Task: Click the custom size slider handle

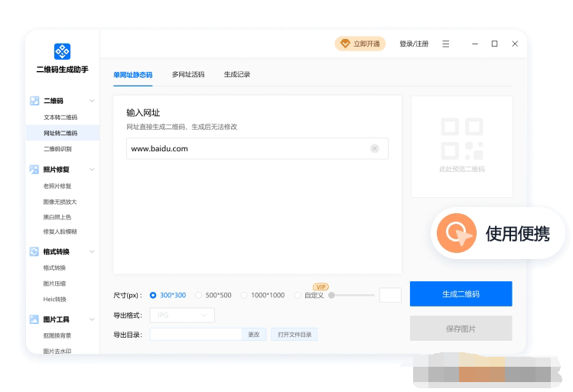Action: click(331, 295)
